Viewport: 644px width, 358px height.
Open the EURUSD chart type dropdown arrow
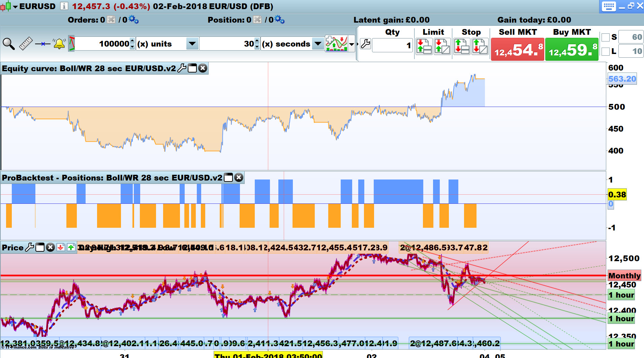pos(15,6)
